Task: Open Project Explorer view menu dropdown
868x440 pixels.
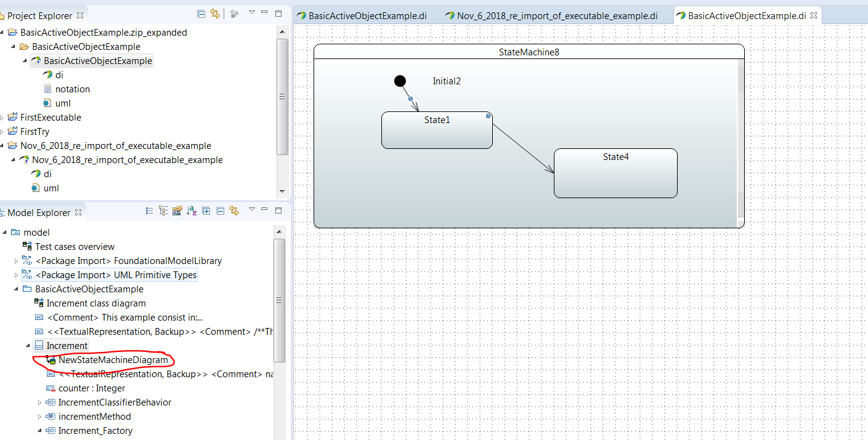Action: tap(251, 13)
